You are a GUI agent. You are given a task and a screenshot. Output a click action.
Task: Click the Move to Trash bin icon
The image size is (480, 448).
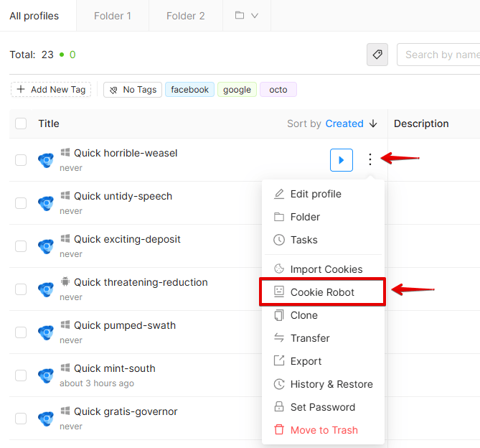(x=279, y=429)
